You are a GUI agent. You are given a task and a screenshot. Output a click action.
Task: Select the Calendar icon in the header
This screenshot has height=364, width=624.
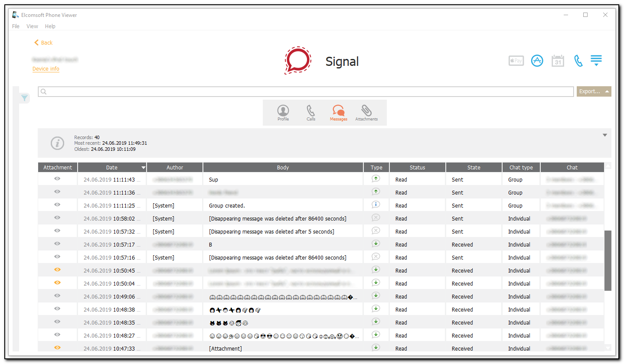pyautogui.click(x=558, y=61)
